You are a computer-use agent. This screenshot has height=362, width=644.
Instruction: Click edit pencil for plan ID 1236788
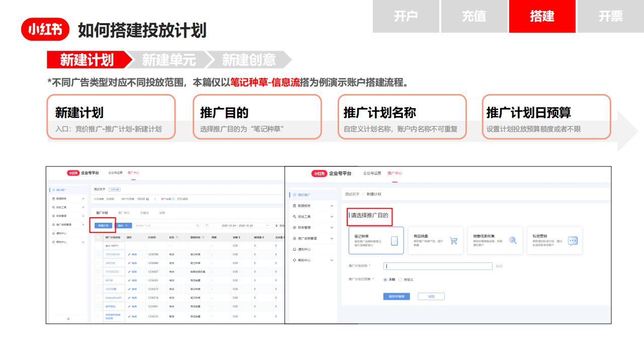coord(129,254)
